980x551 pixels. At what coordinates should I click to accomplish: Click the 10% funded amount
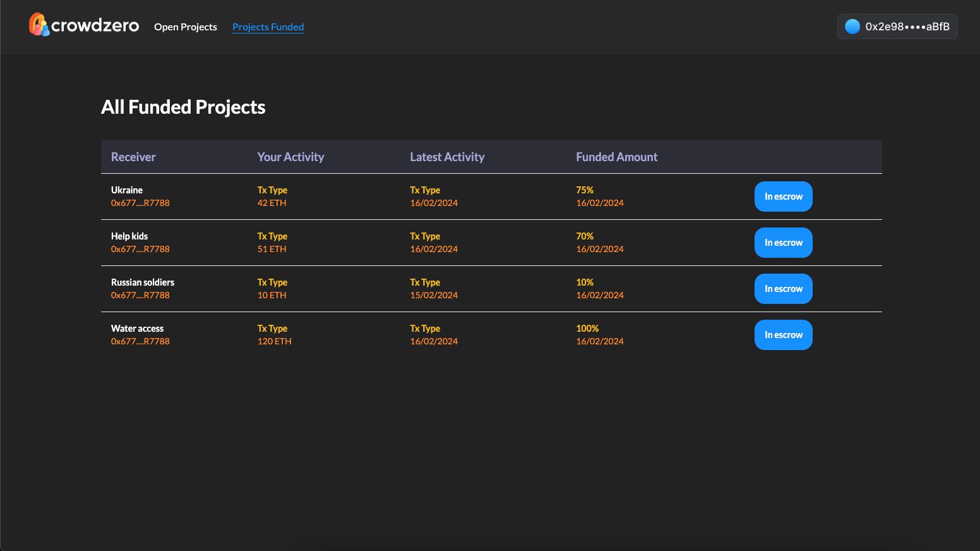(x=585, y=282)
